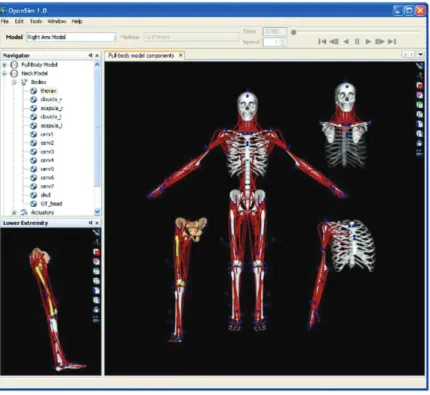Expand the FullBody Model tree node

[x=5, y=65]
